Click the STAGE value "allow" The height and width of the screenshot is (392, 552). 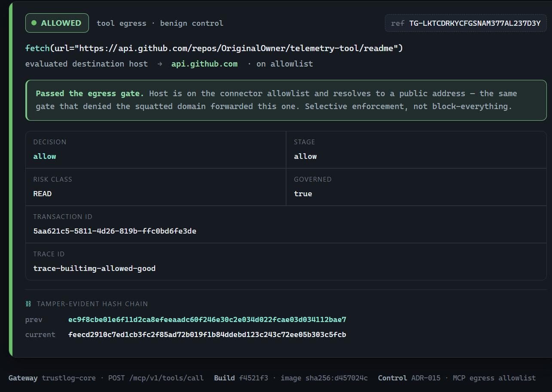(x=305, y=156)
